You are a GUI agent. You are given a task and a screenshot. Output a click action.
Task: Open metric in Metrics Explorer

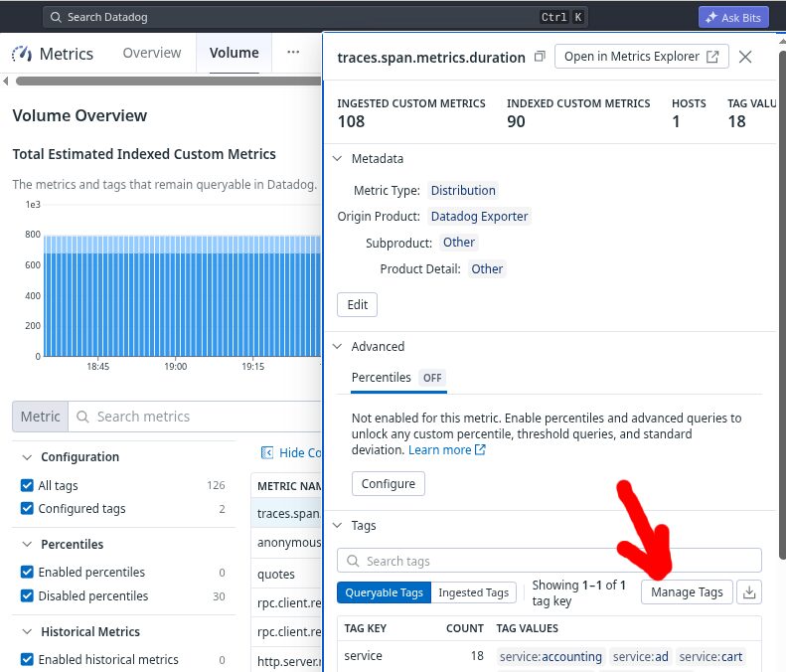click(642, 57)
